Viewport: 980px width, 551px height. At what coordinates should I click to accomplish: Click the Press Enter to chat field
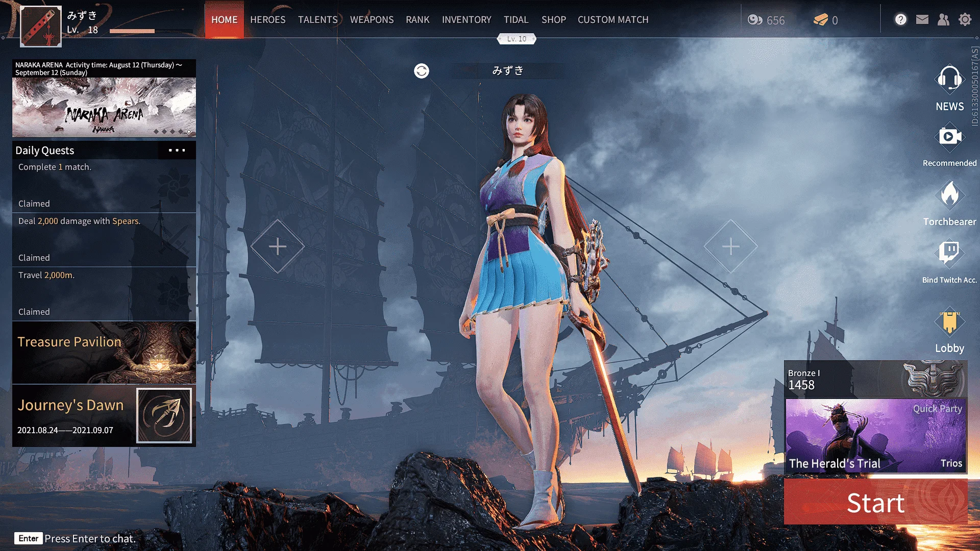click(76, 539)
